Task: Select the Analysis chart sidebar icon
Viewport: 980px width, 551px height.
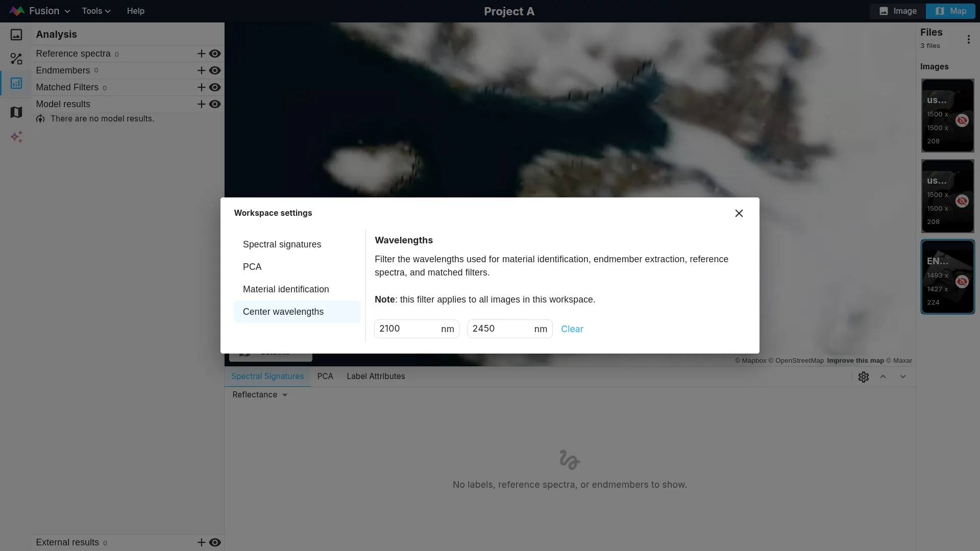Action: pos(16,83)
